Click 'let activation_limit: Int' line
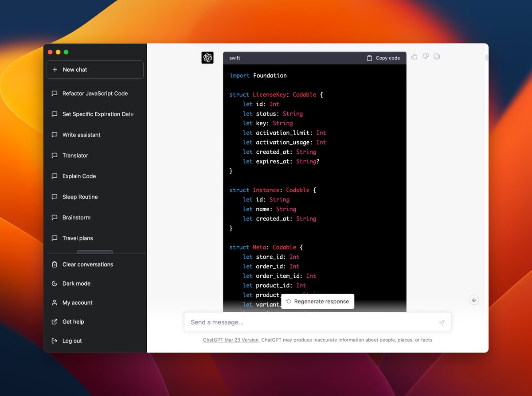 (x=284, y=133)
